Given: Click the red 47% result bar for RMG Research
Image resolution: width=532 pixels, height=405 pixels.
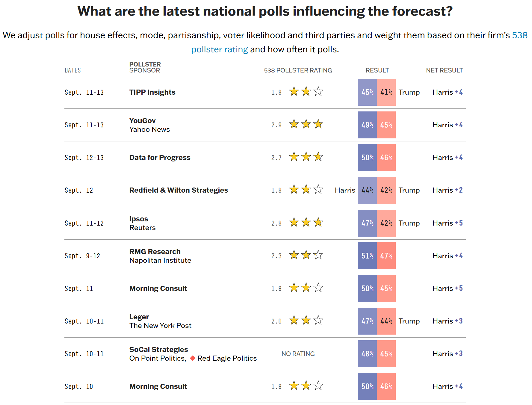Looking at the screenshot, I should [386, 256].
